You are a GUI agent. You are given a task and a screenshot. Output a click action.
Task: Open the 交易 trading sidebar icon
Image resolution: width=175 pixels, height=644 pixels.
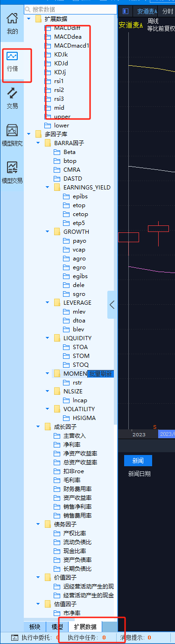(12, 98)
